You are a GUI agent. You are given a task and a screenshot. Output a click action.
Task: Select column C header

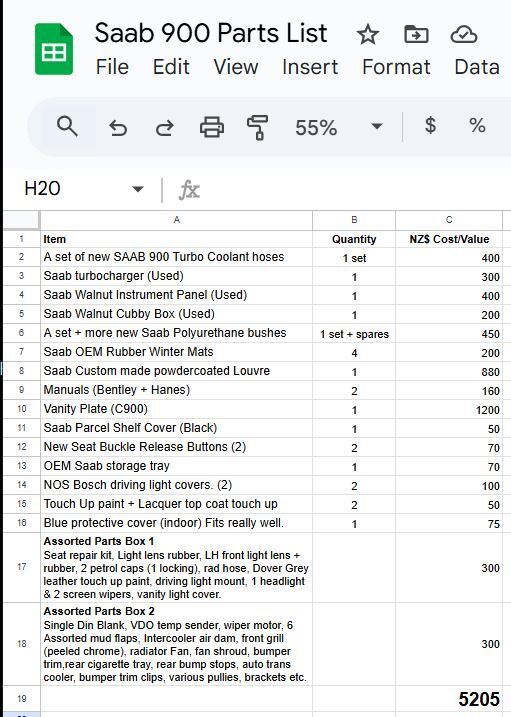[449, 220]
